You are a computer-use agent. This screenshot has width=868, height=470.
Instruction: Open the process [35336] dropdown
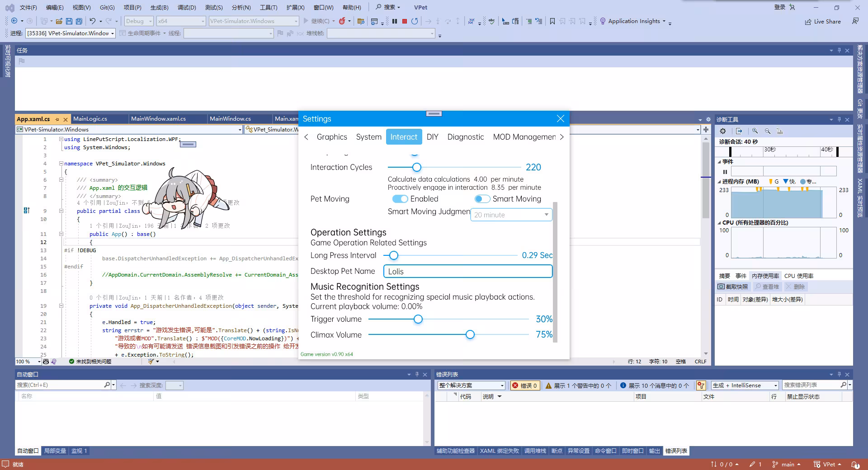(x=71, y=33)
